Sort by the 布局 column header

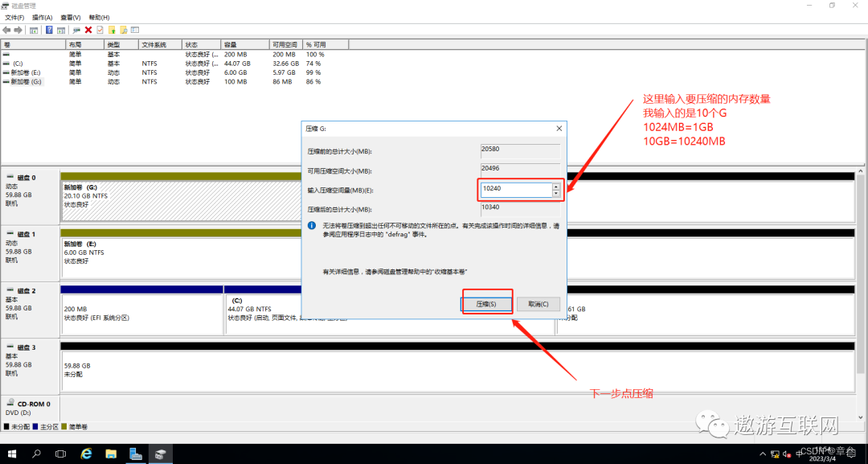coord(84,44)
